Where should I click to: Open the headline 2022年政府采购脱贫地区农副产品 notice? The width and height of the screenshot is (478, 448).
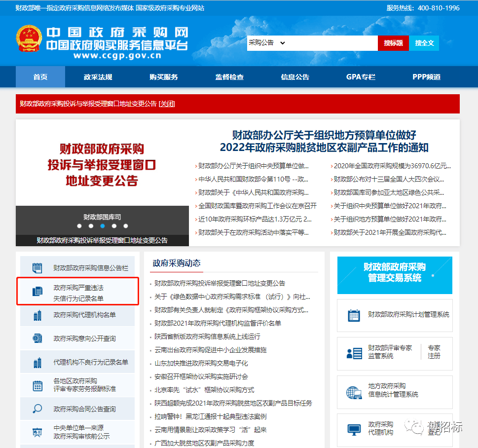click(x=324, y=141)
